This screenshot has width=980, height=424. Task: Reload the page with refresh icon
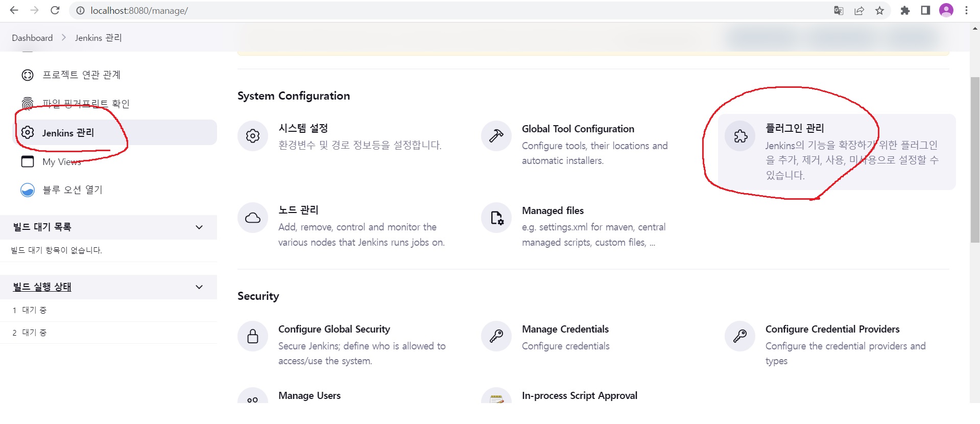(55, 10)
